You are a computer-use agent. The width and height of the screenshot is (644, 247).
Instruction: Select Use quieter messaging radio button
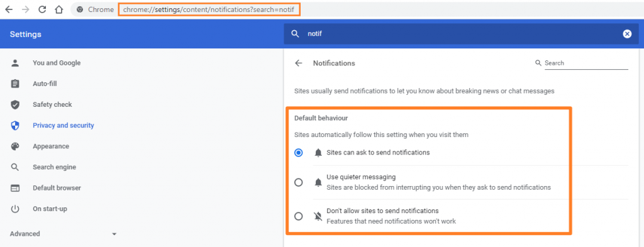click(x=299, y=182)
